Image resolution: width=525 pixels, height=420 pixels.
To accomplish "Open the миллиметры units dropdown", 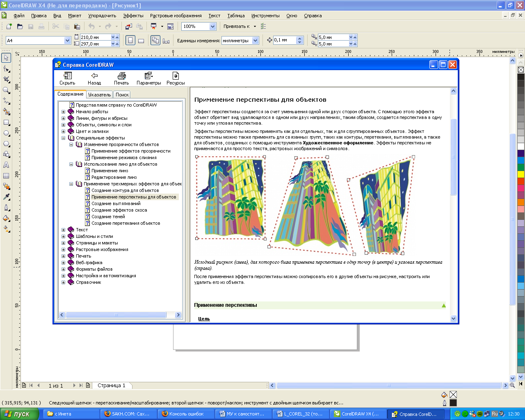I will click(x=256, y=41).
